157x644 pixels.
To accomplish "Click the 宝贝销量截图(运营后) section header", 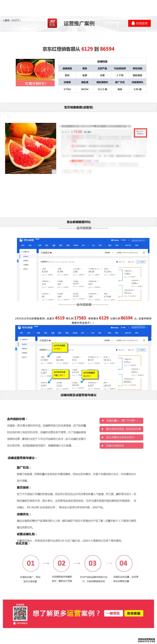I will point(79,107).
